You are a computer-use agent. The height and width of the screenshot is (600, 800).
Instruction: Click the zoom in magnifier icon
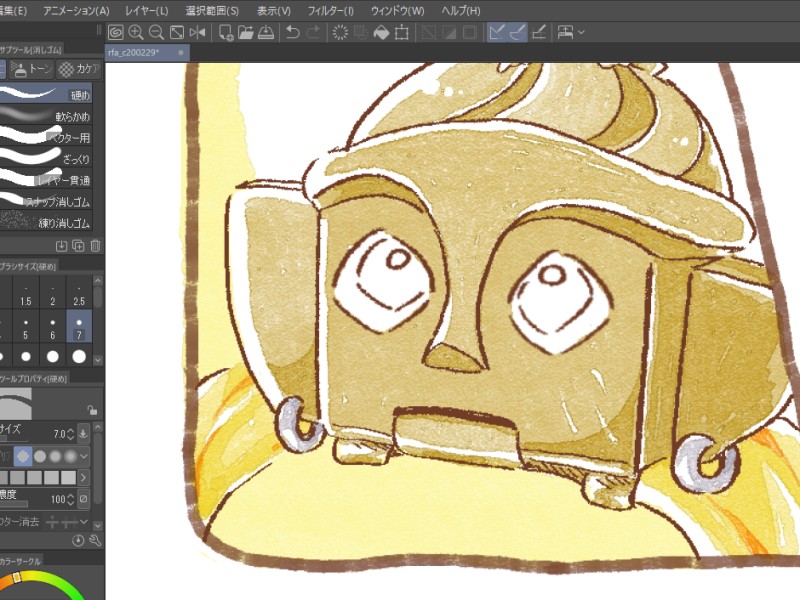(136, 33)
